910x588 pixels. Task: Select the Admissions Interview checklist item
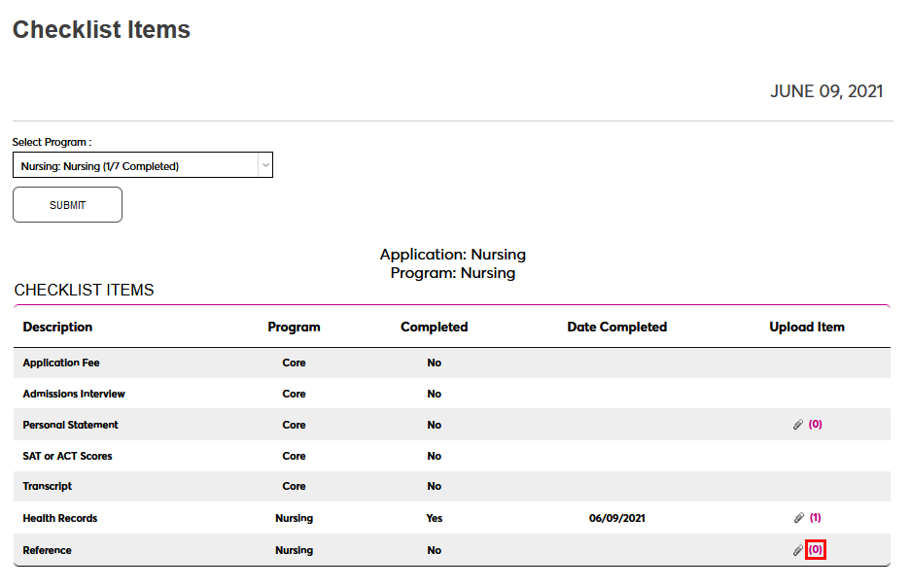point(74,394)
